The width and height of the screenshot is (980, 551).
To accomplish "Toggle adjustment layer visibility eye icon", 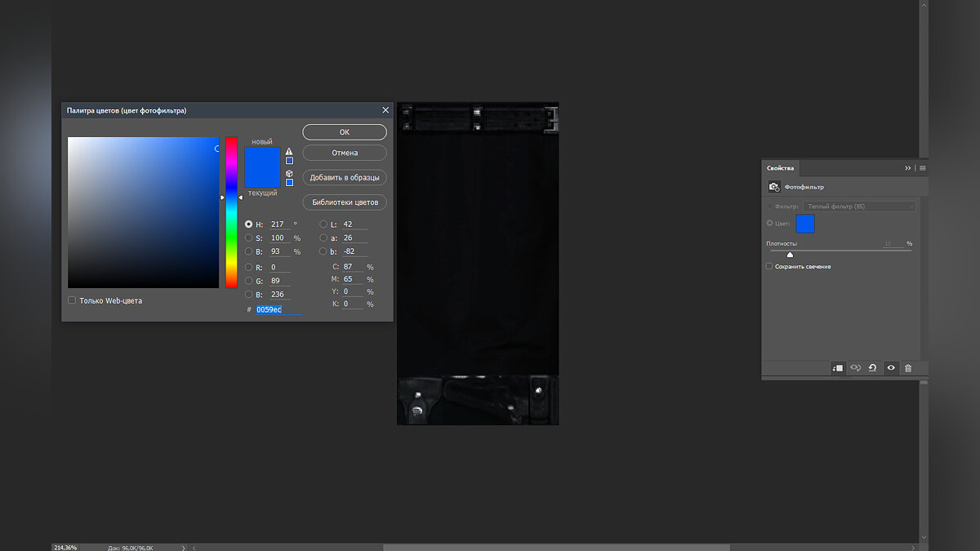I will tap(891, 368).
